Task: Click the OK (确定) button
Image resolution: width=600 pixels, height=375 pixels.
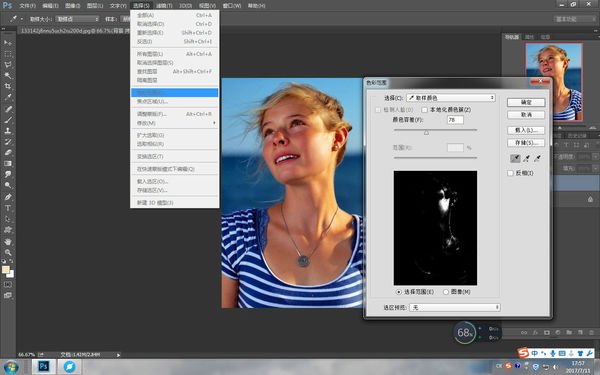Action: [526, 102]
